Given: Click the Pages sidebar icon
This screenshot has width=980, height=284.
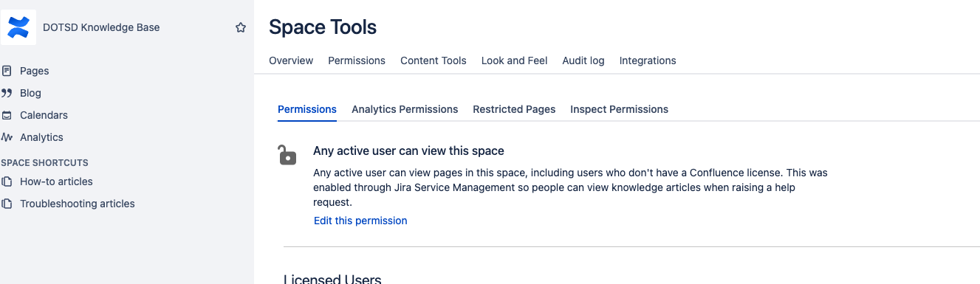Looking at the screenshot, I should pyautogui.click(x=7, y=71).
